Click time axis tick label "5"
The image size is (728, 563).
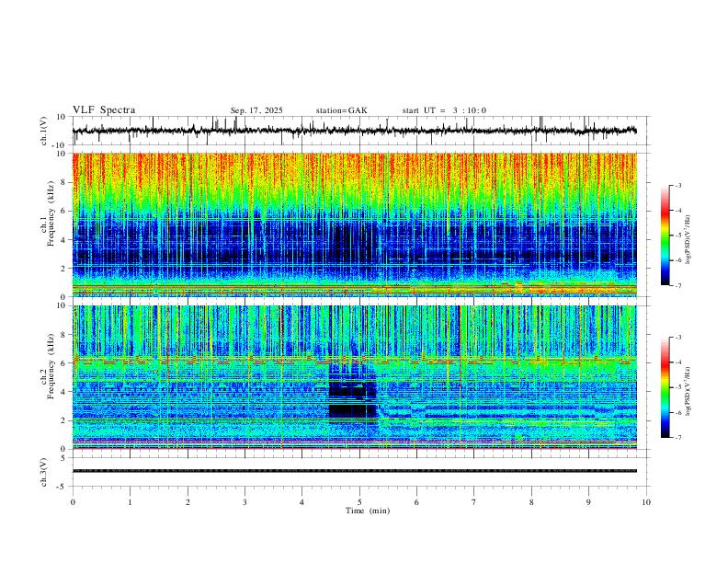coord(359,502)
